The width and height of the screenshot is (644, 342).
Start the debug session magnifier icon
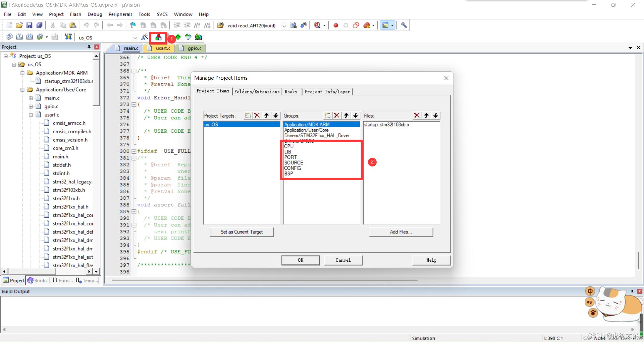click(x=317, y=25)
